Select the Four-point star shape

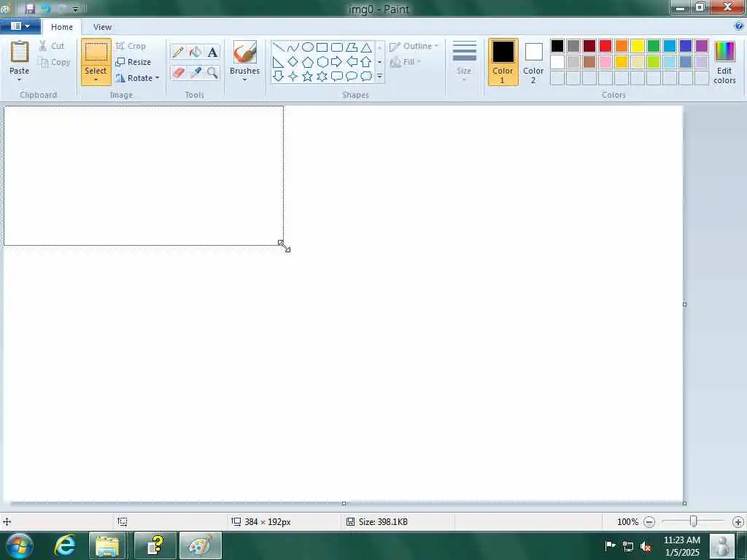293,76
